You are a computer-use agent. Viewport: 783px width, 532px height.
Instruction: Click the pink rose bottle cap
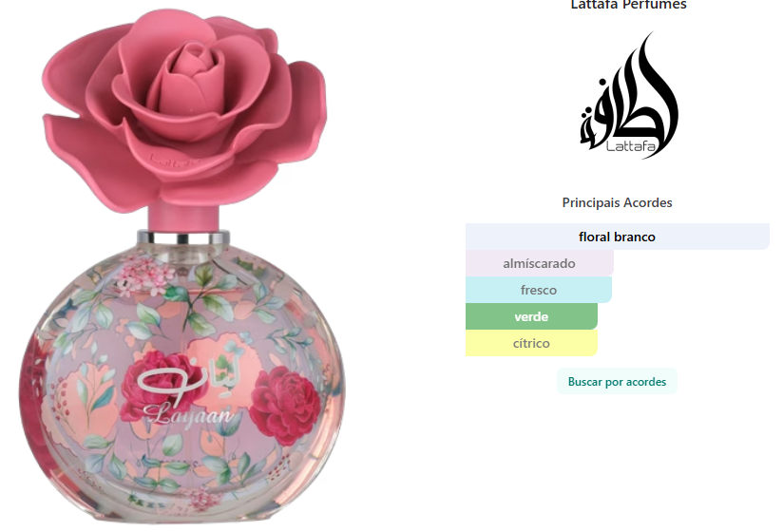[184, 110]
